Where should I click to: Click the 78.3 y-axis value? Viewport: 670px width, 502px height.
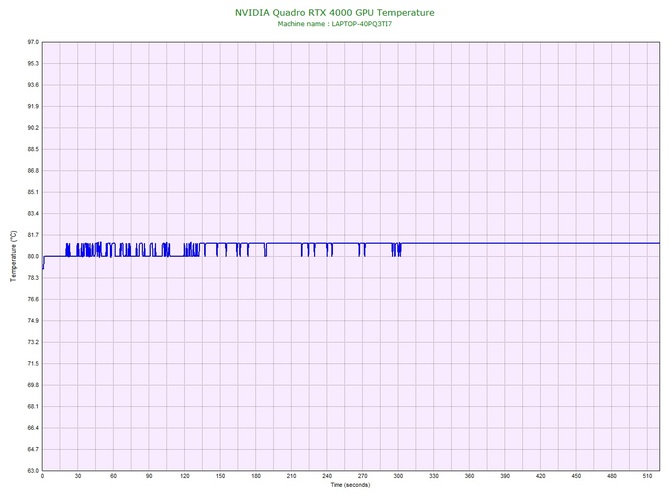(x=33, y=278)
